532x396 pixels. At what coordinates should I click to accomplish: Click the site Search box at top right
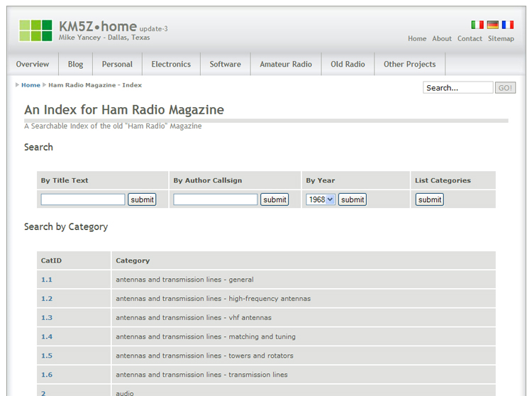458,88
